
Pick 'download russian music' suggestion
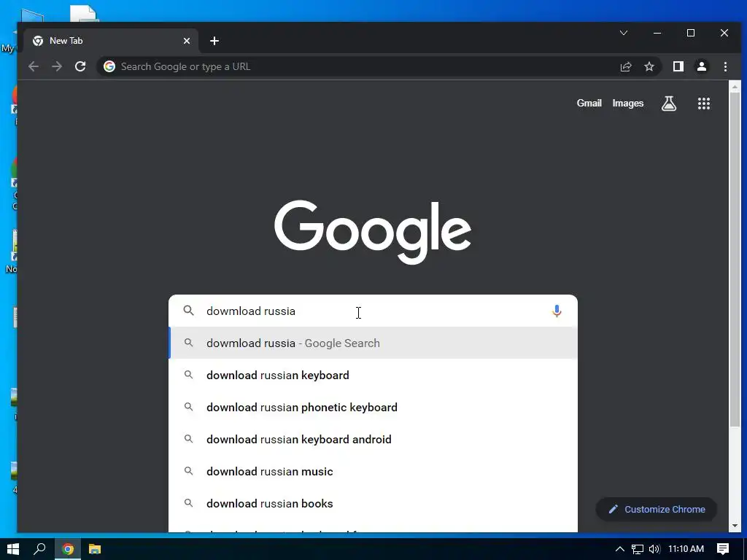(x=373, y=472)
